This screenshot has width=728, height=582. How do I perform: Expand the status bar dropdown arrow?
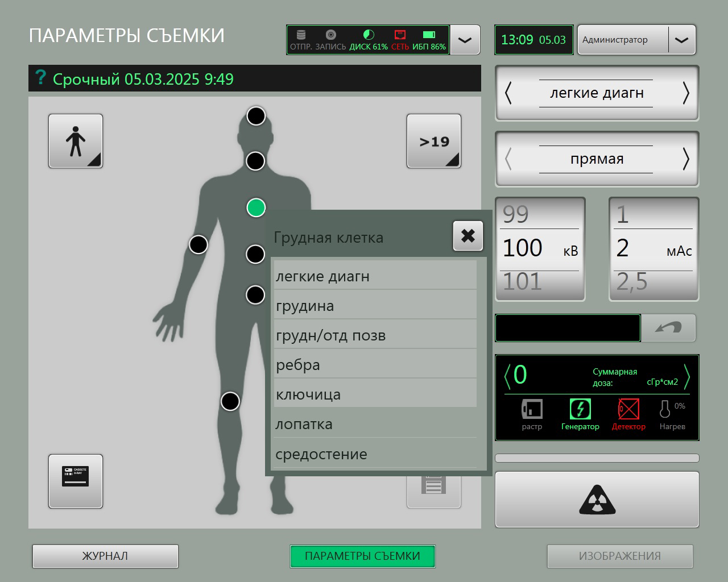(465, 40)
